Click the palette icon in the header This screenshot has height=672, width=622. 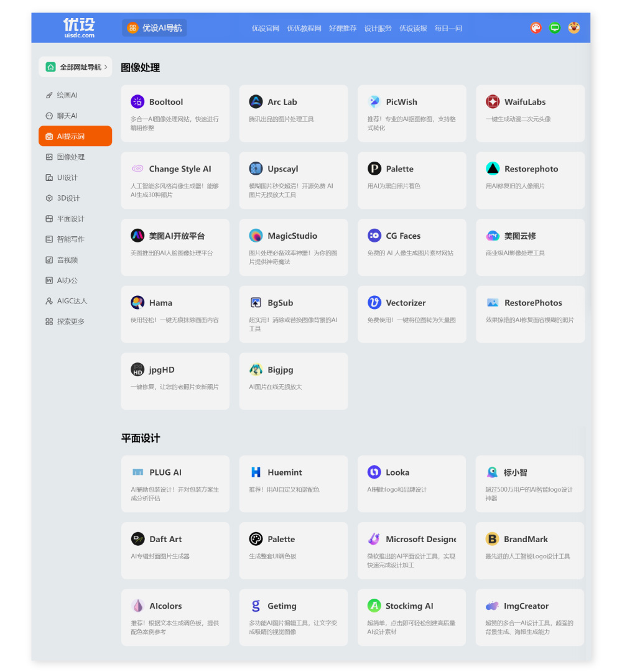click(x=536, y=28)
